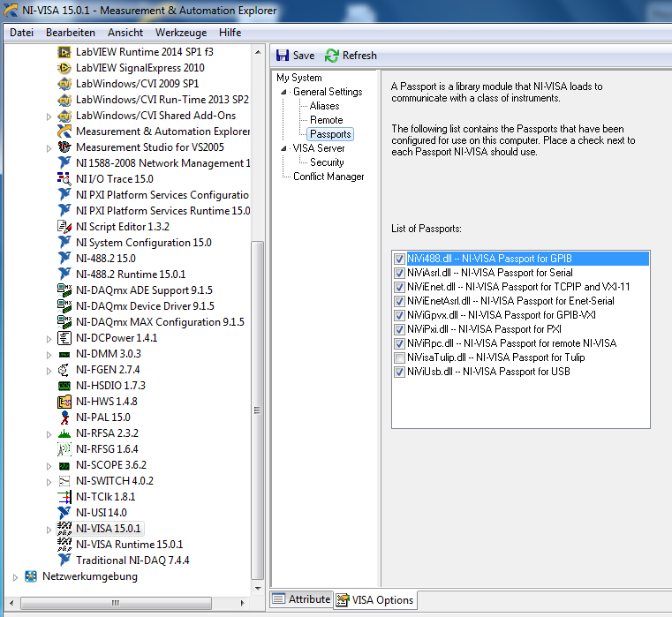Image resolution: width=672 pixels, height=617 pixels.
Task: Click the scroll right arrow in software tree
Action: 242,603
